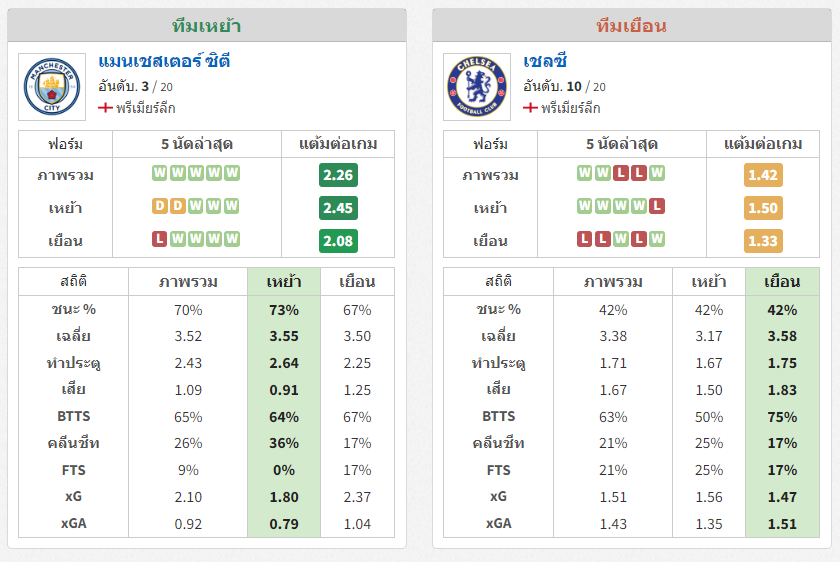Select the highlighted เยือน column header for Chelsea

[x=782, y=282]
